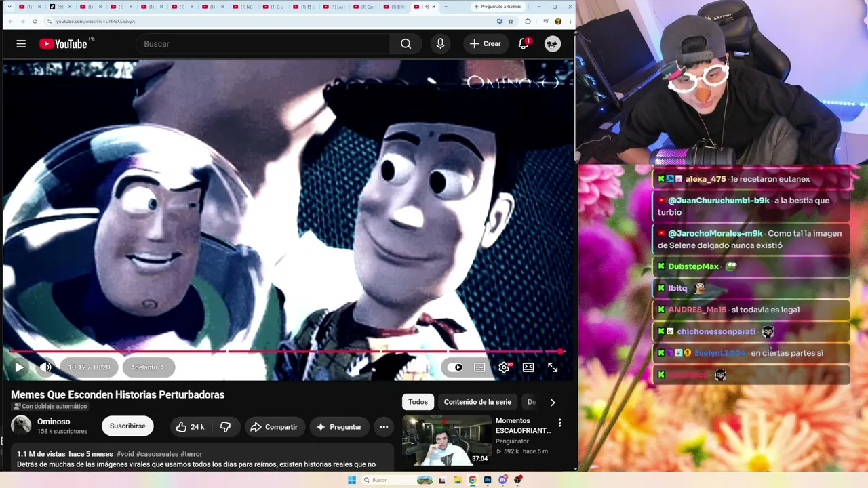Screen dimensions: 868x488
Task: Jump ahead with the Adelanto chapter button
Action: tap(148, 367)
